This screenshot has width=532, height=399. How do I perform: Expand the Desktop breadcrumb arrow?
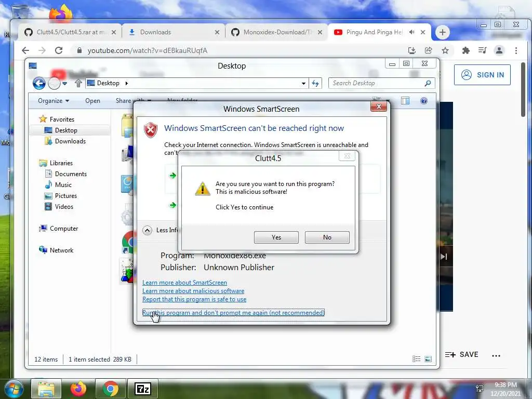(127, 83)
